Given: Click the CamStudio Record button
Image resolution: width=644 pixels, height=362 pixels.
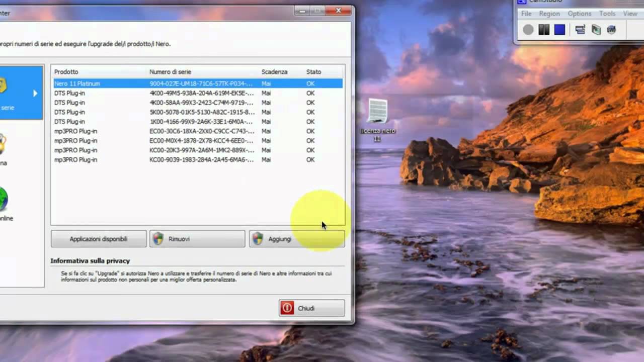Looking at the screenshot, I should click(x=528, y=30).
